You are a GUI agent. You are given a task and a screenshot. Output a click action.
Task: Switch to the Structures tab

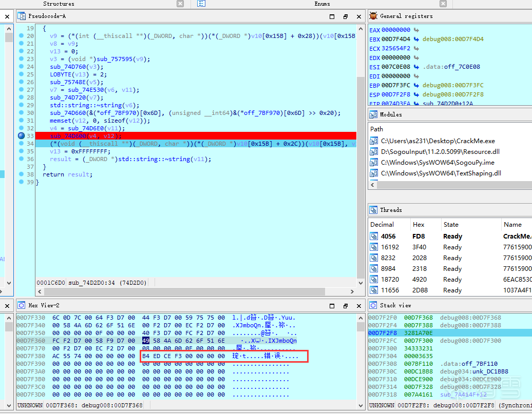click(59, 4)
